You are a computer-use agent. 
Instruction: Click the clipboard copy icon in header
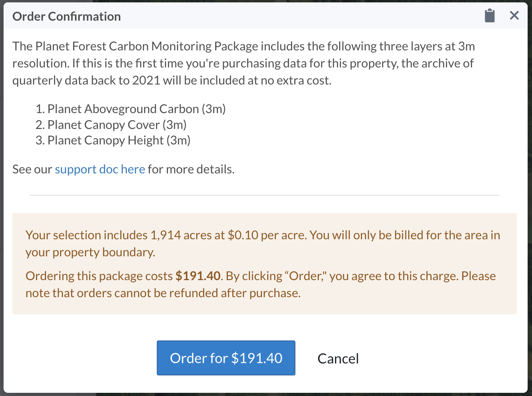click(x=490, y=16)
